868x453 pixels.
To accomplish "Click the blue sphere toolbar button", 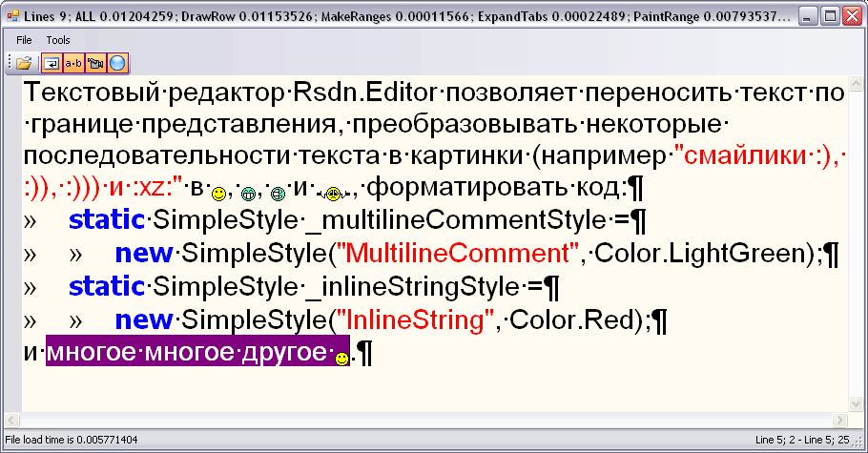I will pyautogui.click(x=118, y=63).
